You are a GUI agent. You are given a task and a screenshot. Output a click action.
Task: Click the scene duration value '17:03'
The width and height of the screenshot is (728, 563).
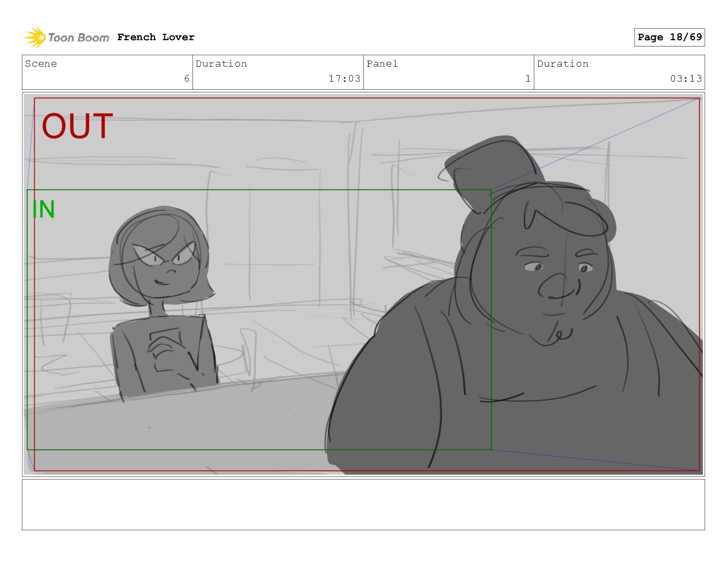coord(344,79)
